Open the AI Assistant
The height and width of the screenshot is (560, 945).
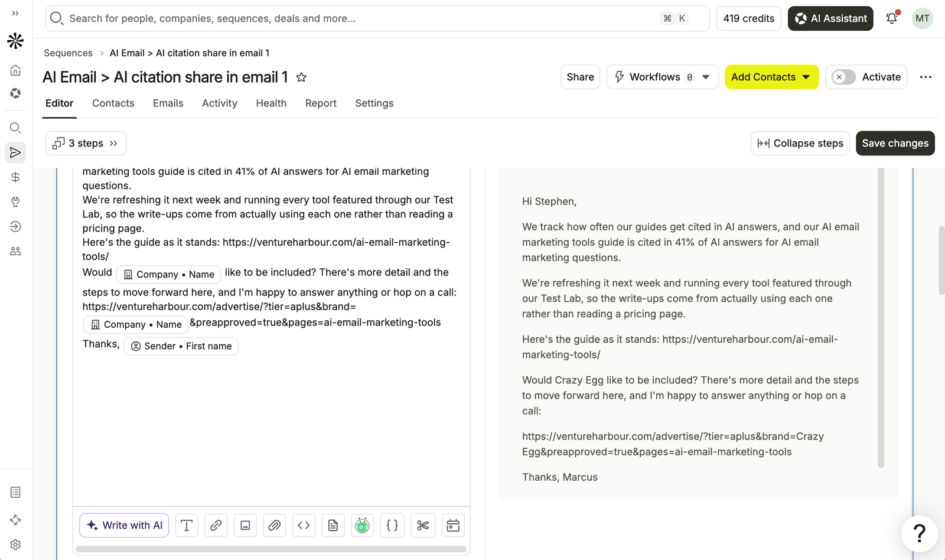(830, 18)
